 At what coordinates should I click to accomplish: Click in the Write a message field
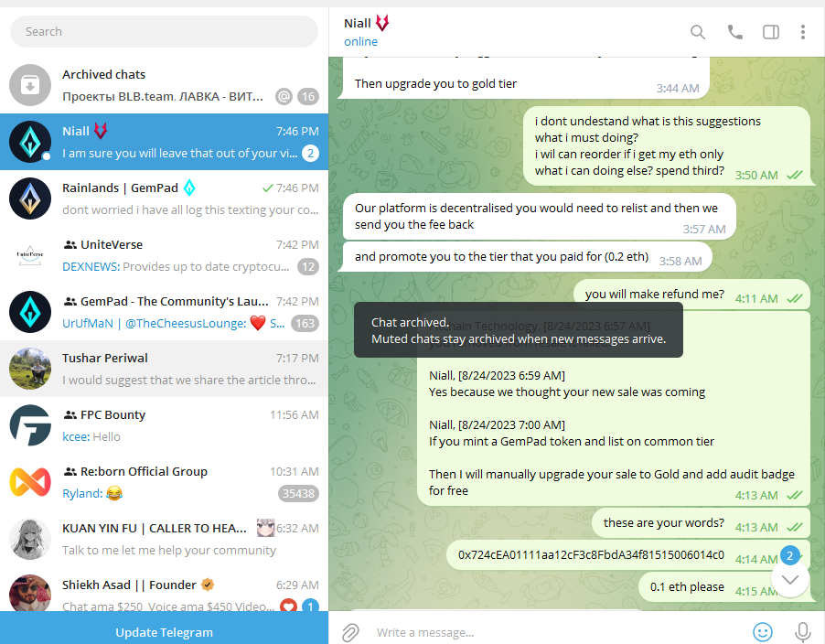pos(558,632)
